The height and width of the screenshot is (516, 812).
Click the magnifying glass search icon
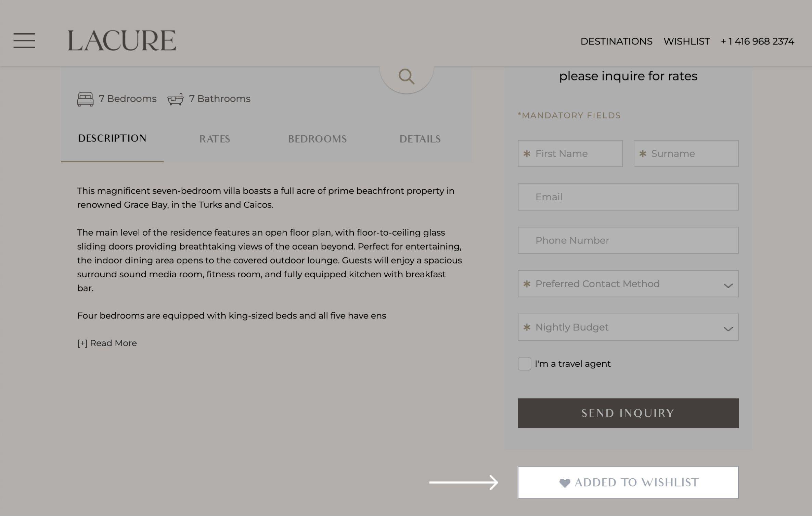coord(406,76)
